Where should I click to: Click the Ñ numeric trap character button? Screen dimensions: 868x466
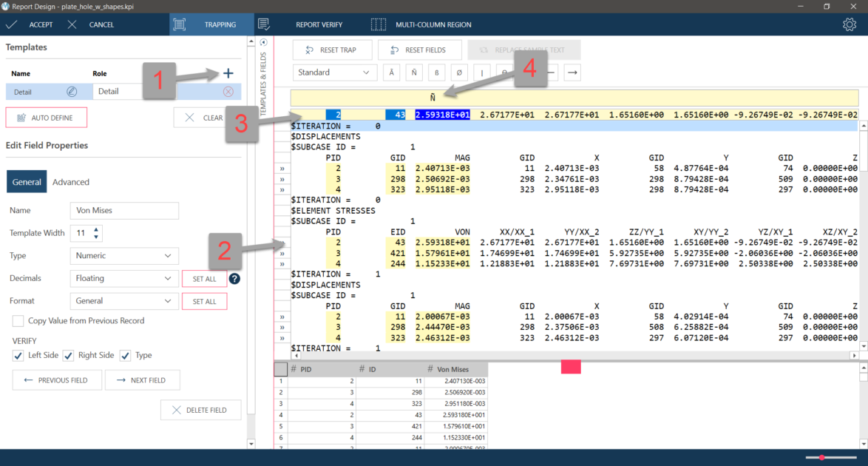click(x=415, y=72)
